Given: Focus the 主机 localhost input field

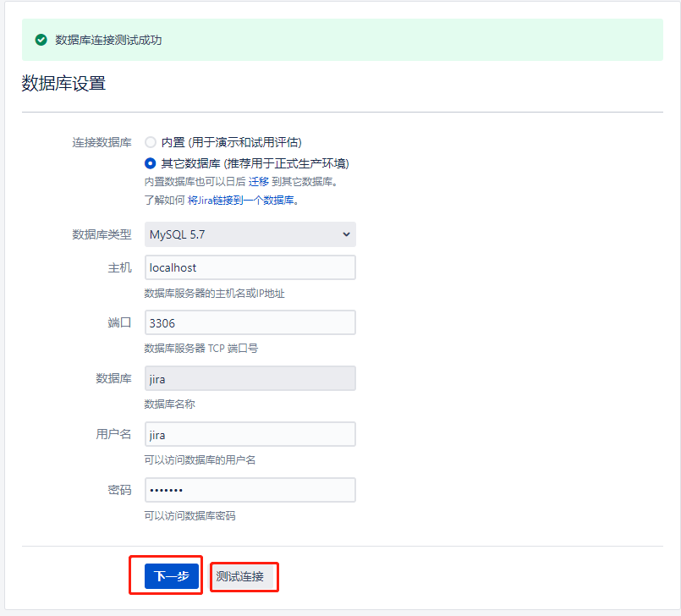Looking at the screenshot, I should coord(250,267).
